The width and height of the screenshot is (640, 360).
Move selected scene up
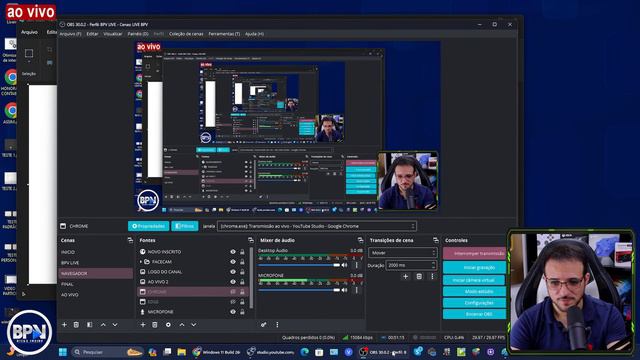103,325
